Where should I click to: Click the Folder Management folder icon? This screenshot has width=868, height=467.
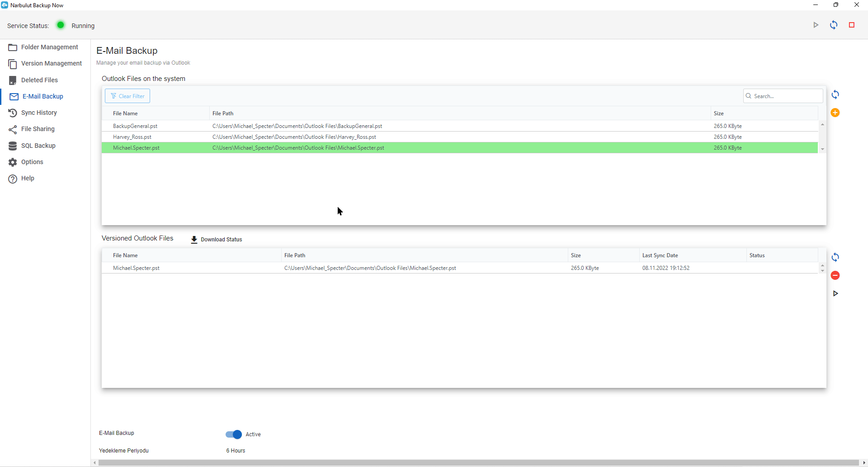13,47
